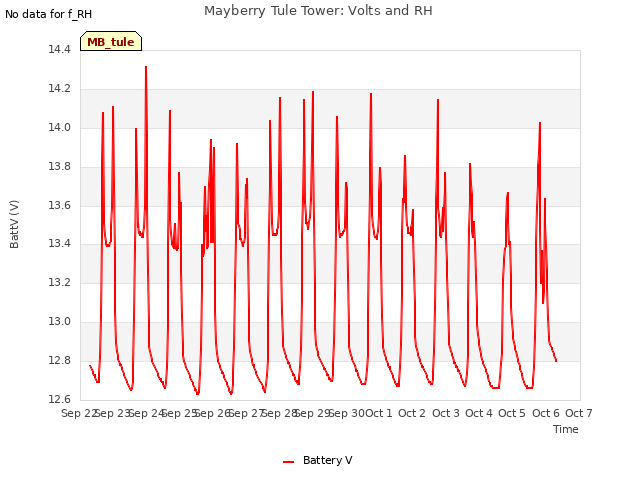Click the Oct 7 x-axis date label
This screenshot has width=640, height=480.
(578, 413)
